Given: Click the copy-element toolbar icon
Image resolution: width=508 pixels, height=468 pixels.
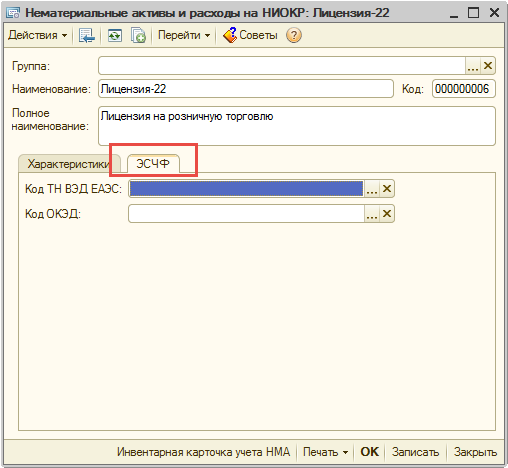Looking at the screenshot, I should coord(138,35).
